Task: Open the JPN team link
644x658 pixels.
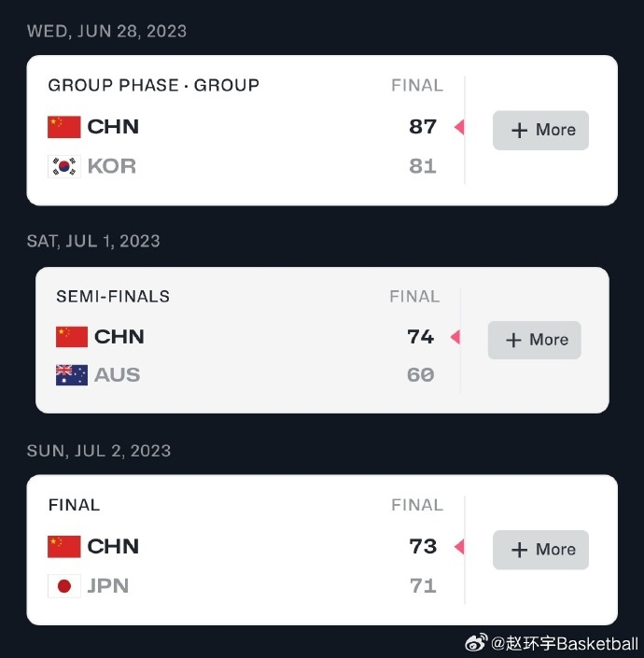Action: 108,586
